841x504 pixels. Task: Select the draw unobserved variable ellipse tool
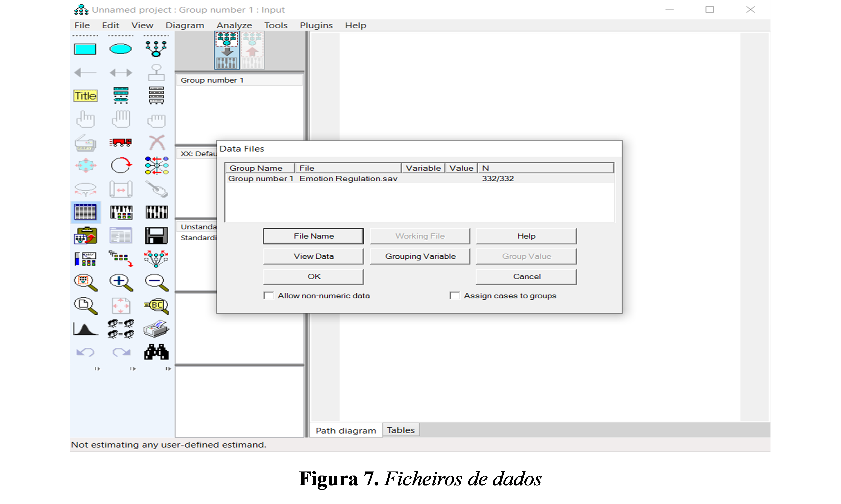121,49
